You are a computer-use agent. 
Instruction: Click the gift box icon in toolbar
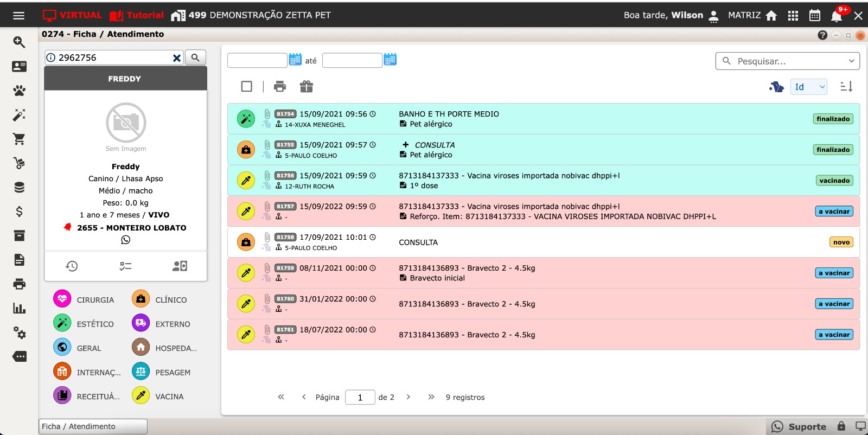[x=307, y=86]
